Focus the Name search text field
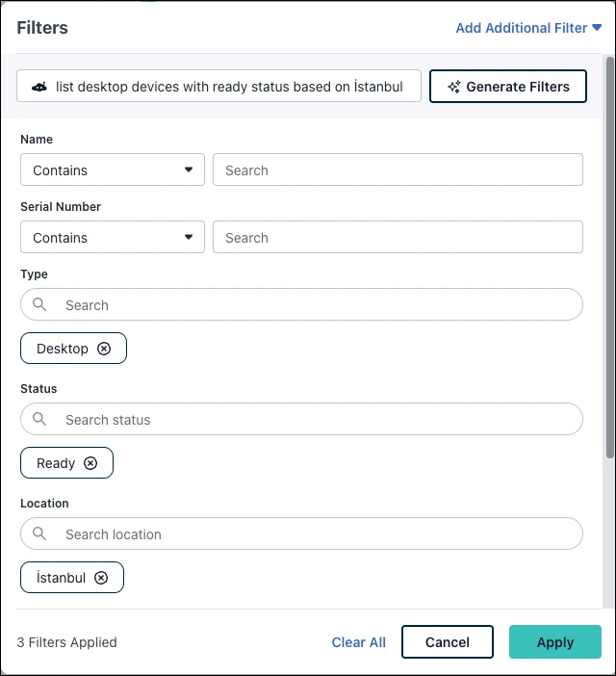Viewport: 616px width, 676px height. (398, 170)
